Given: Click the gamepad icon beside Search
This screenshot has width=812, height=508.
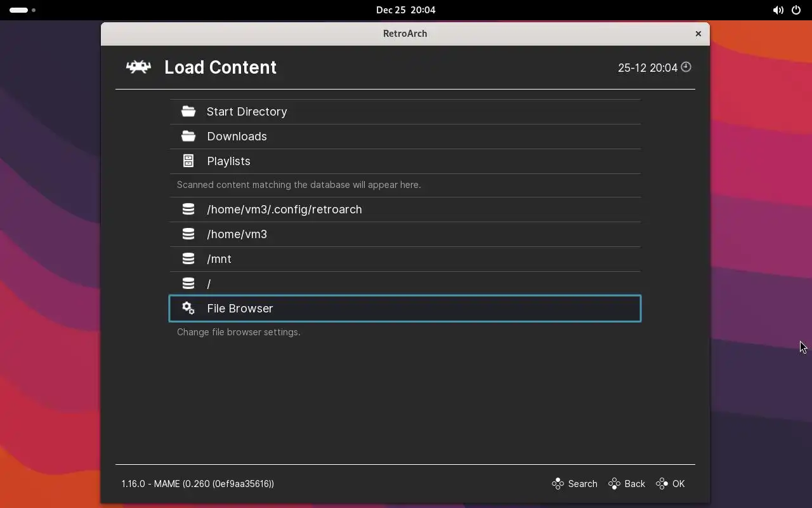Looking at the screenshot, I should click(x=558, y=484).
